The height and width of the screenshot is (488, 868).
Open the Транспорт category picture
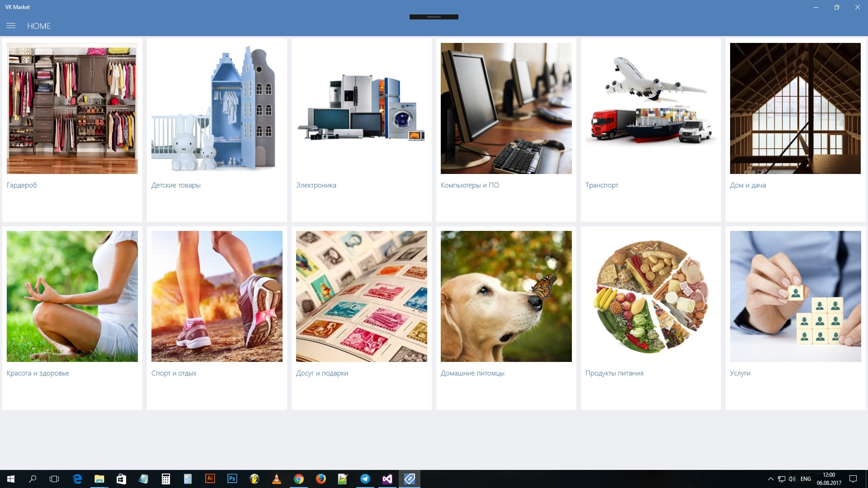[x=651, y=108]
